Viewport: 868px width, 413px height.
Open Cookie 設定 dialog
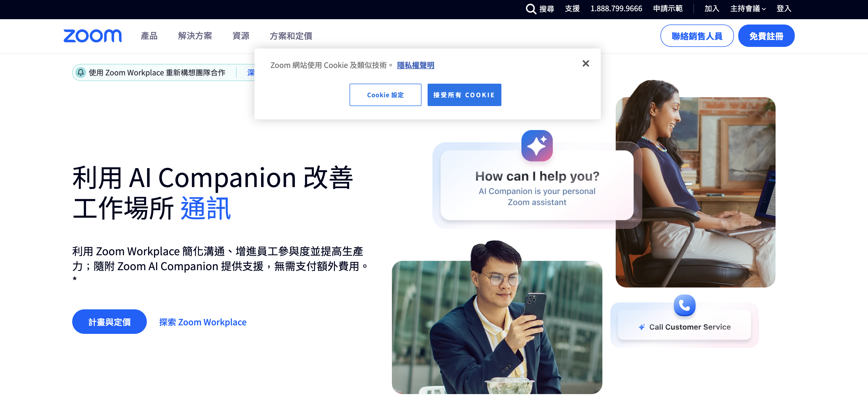coord(385,95)
